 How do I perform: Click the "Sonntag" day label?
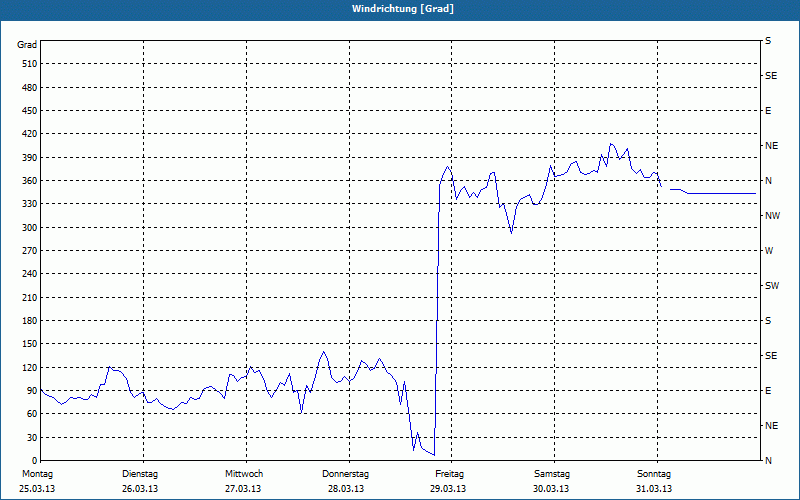[x=654, y=474]
